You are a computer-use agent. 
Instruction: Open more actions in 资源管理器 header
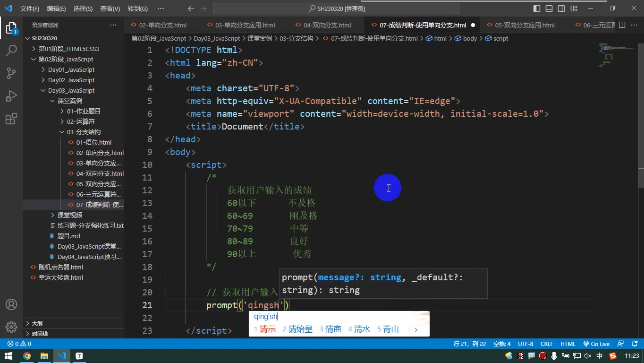tap(113, 25)
